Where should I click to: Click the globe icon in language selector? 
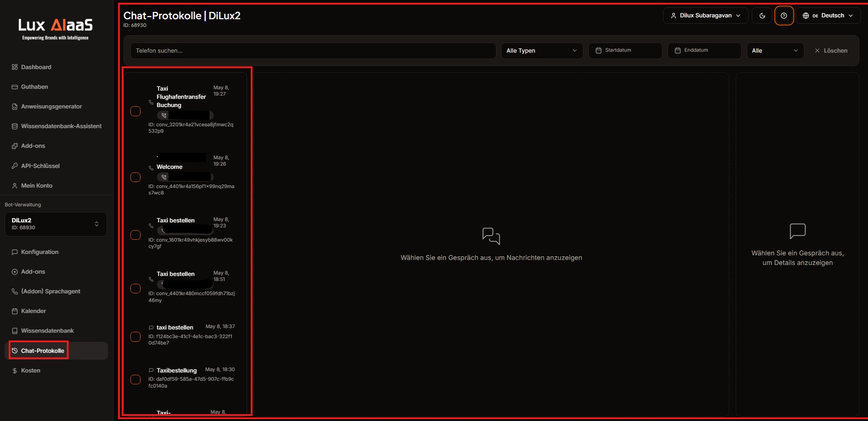[806, 16]
